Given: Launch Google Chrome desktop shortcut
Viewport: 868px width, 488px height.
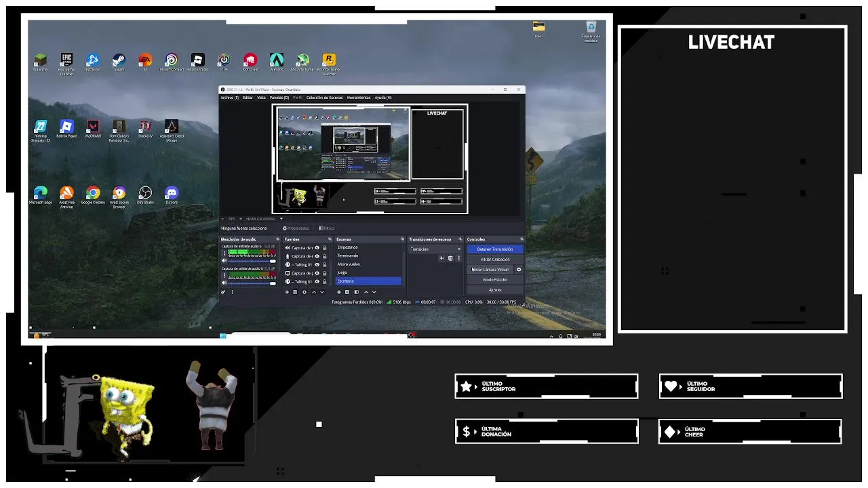Looking at the screenshot, I should pyautogui.click(x=93, y=196).
